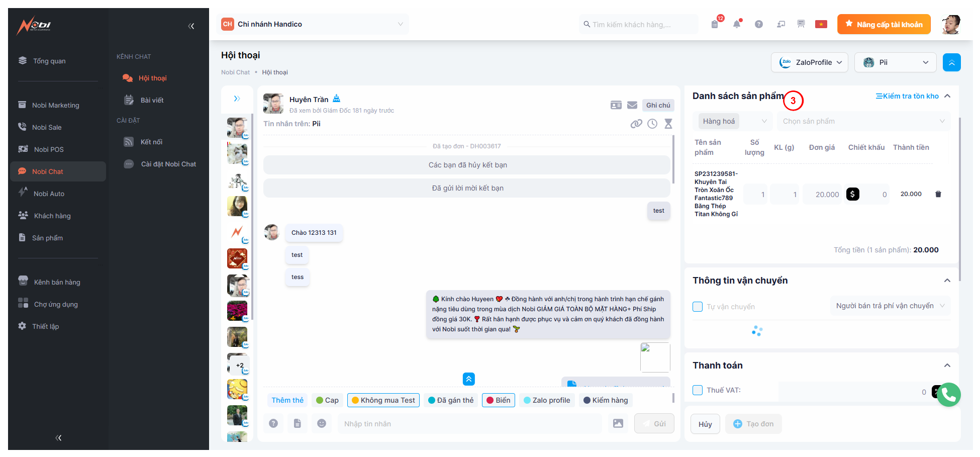Expand the Chọn sản phẩm combo box

point(863,121)
